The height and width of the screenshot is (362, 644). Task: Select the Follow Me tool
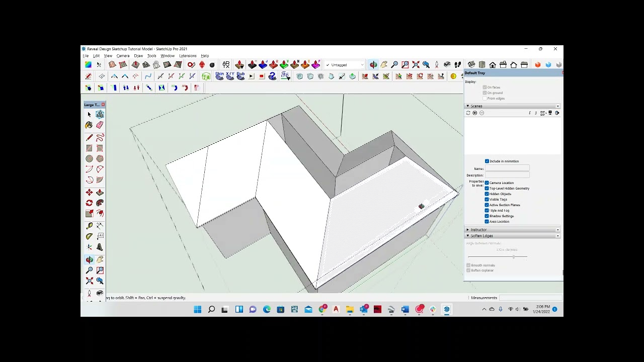click(100, 203)
